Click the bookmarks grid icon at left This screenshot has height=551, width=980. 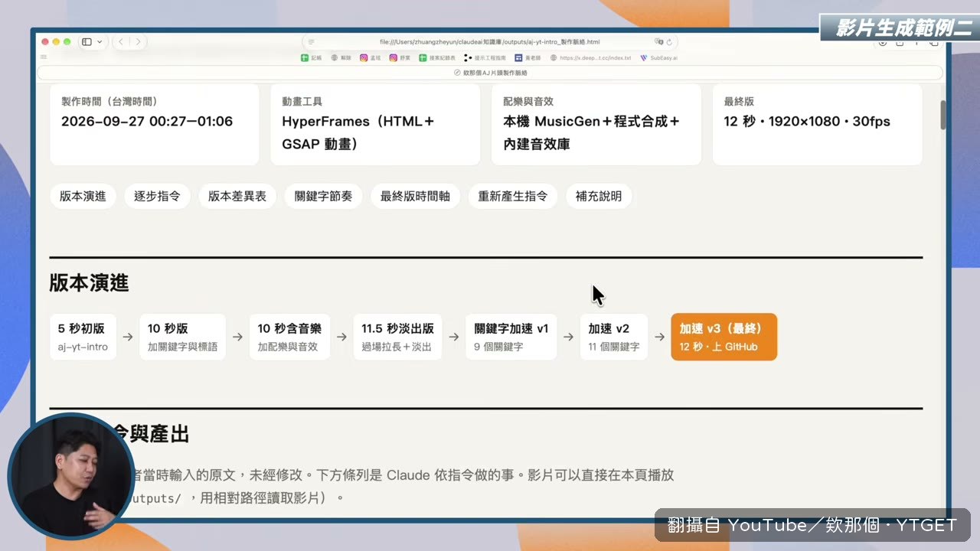(44, 57)
